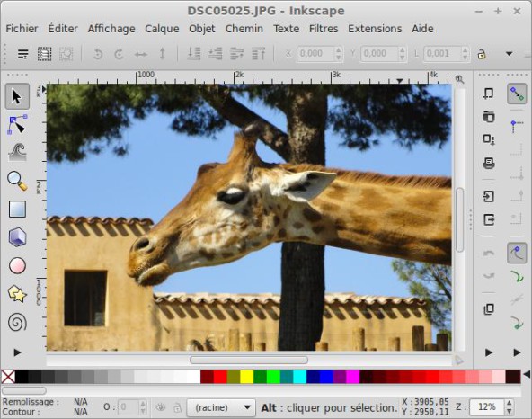The height and width of the screenshot is (419, 532).
Task: Open the Chemin menu
Action: click(x=244, y=29)
